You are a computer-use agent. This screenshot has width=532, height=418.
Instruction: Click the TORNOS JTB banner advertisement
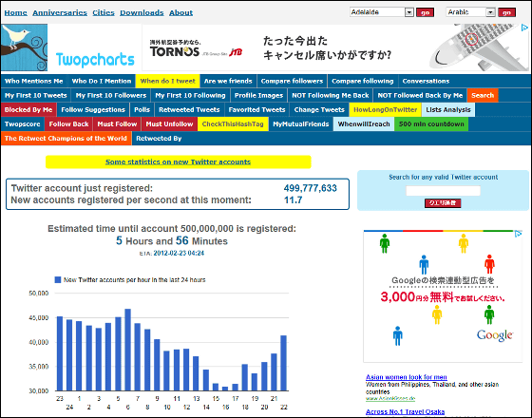334,47
